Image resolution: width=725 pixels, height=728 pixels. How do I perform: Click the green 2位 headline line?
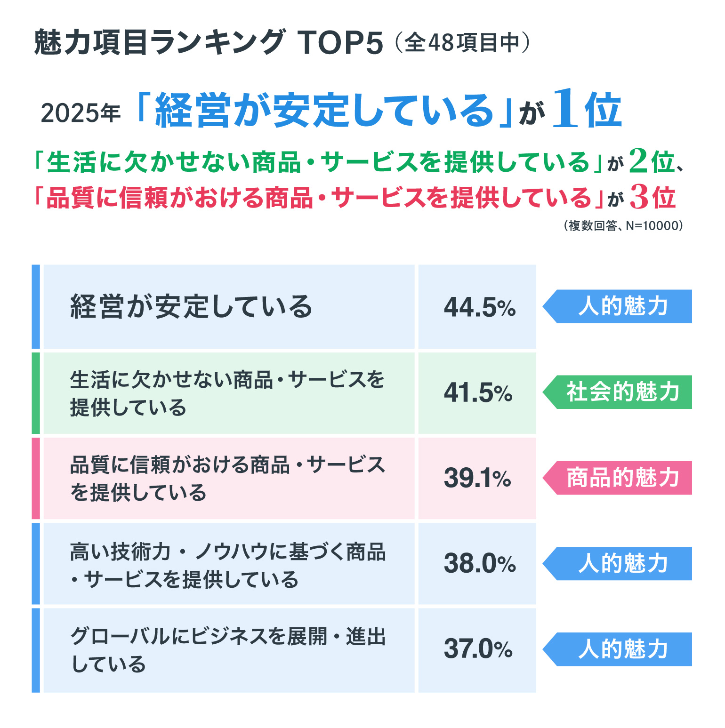point(358,162)
